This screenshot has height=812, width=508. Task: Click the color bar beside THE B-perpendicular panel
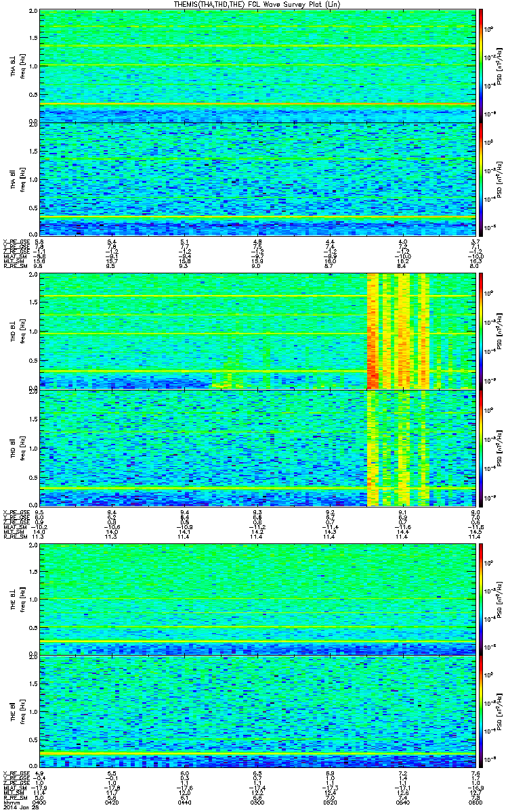pyautogui.click(x=482, y=599)
